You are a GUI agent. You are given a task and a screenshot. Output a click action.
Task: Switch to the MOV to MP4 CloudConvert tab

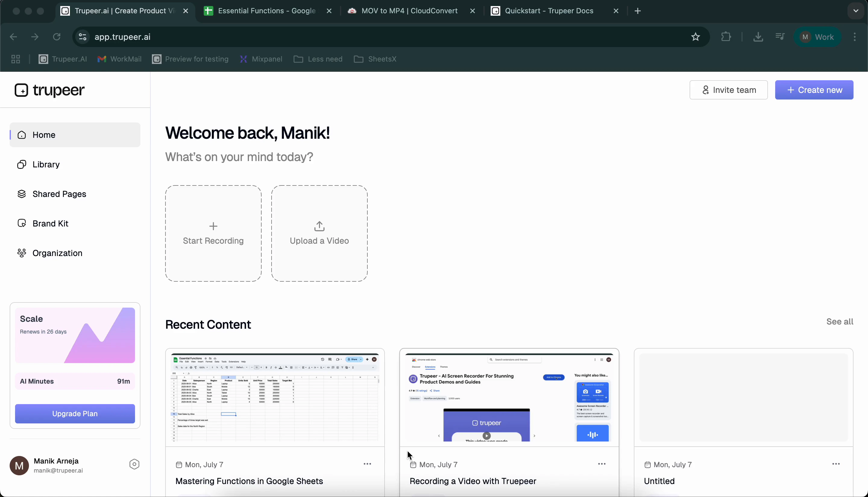tap(409, 11)
